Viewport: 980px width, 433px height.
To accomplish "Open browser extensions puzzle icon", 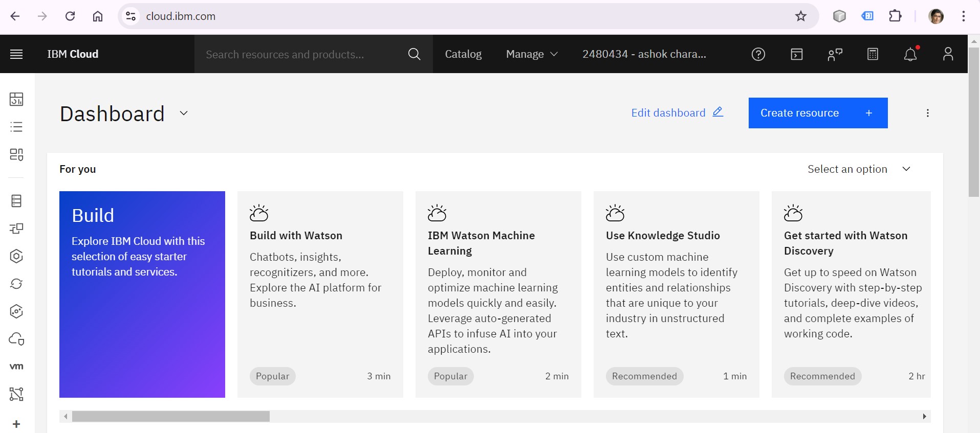I will coord(895,16).
